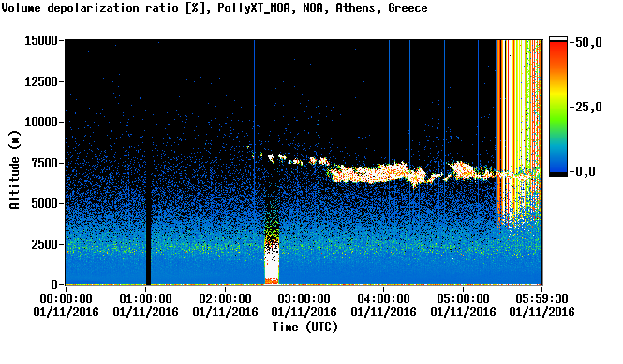Click the 12500 altitude tick label
Screen dimensions: 623x364
[41, 81]
